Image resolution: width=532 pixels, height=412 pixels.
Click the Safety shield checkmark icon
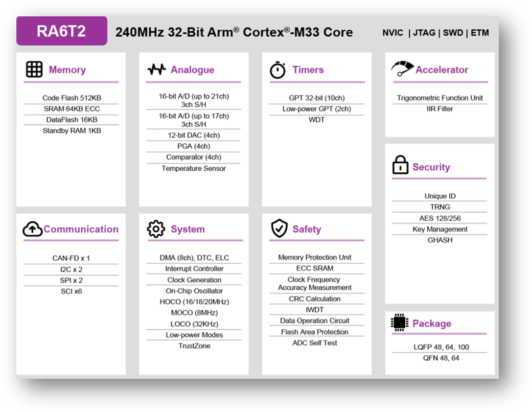(x=279, y=228)
